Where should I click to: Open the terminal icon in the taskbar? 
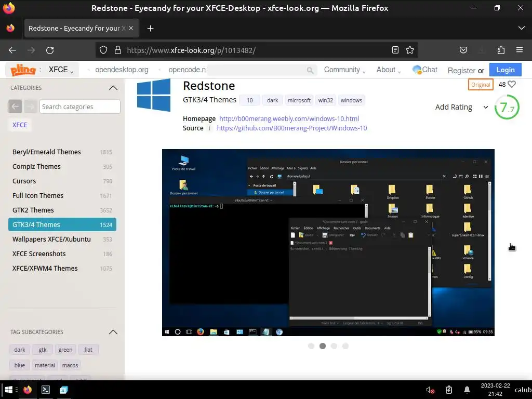46,390
